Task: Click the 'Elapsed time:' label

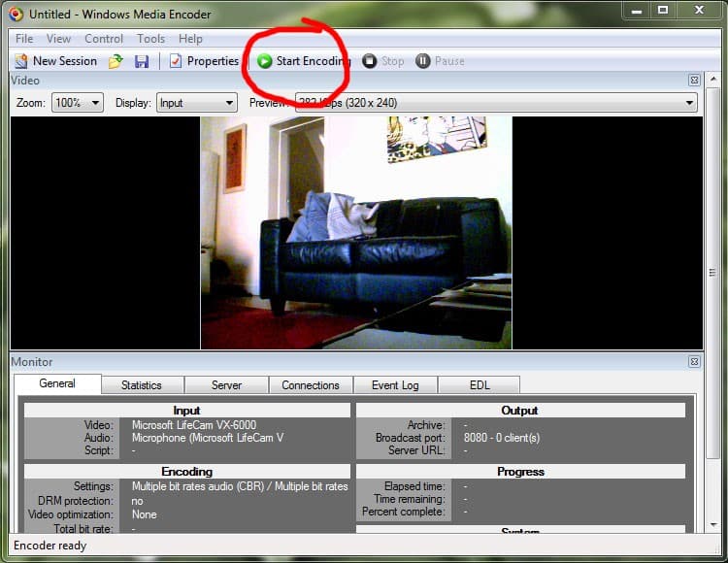Action: point(414,486)
